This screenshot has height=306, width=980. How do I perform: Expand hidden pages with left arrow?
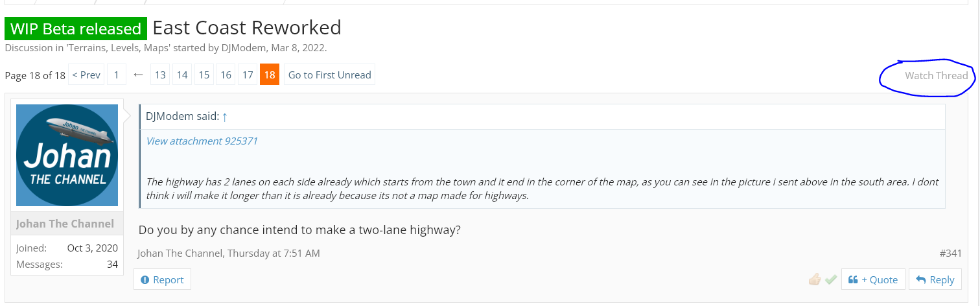137,75
